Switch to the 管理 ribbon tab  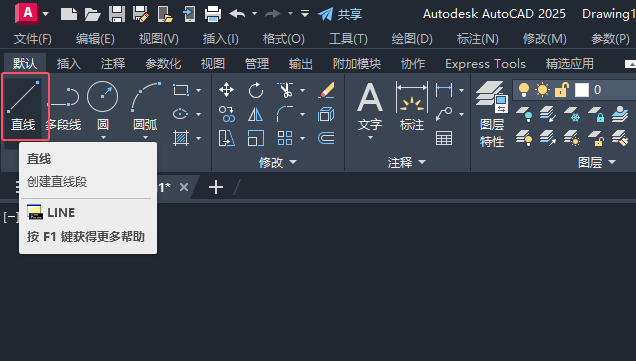pos(257,64)
